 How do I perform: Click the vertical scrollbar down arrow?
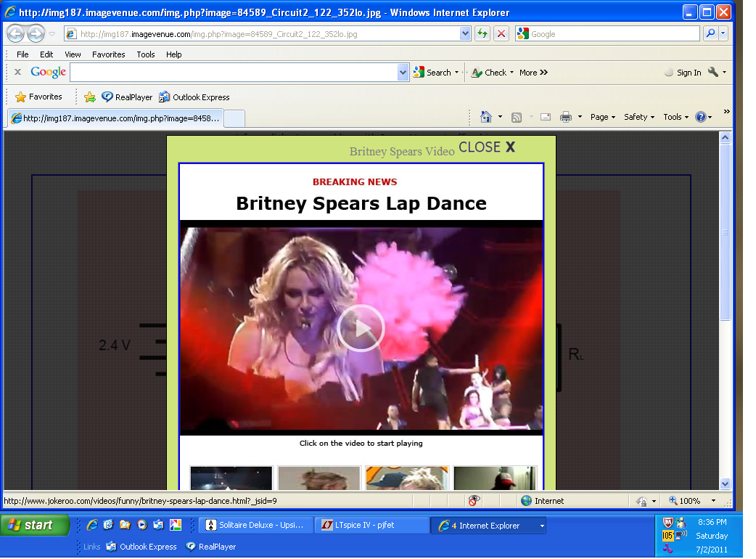pos(725,483)
